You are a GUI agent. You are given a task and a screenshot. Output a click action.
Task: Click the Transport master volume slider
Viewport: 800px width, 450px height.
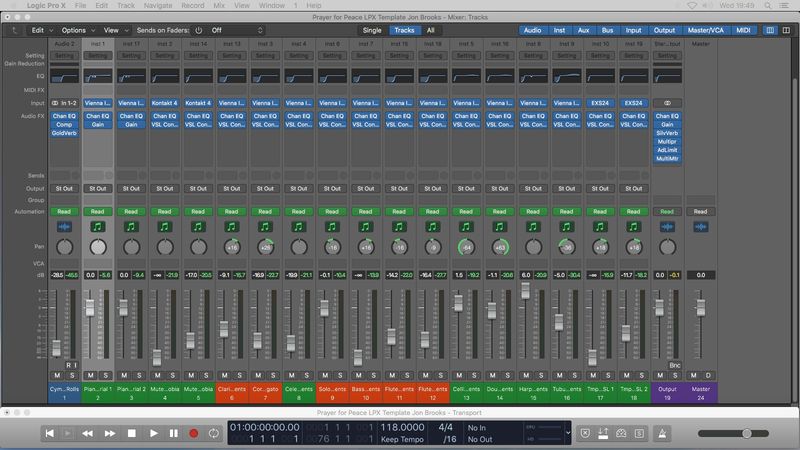(x=734, y=434)
